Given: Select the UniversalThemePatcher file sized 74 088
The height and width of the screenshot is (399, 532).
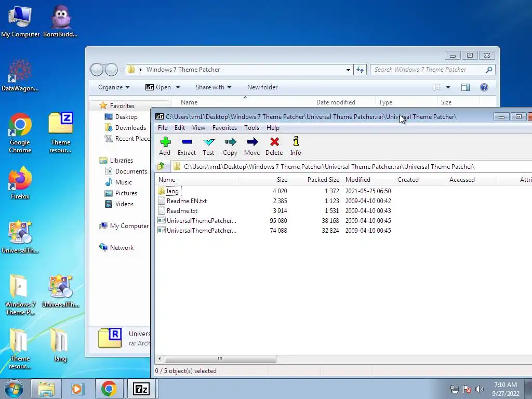Looking at the screenshot, I should click(x=201, y=230).
